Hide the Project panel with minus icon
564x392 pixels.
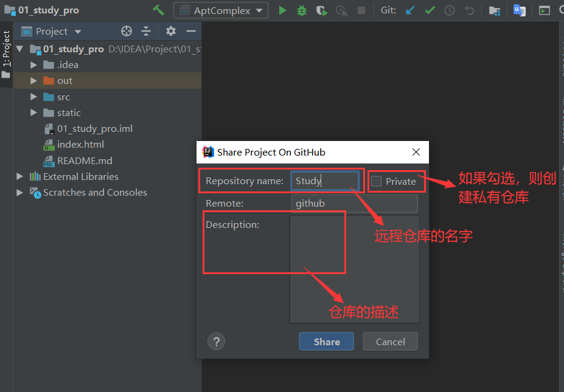pyautogui.click(x=190, y=31)
